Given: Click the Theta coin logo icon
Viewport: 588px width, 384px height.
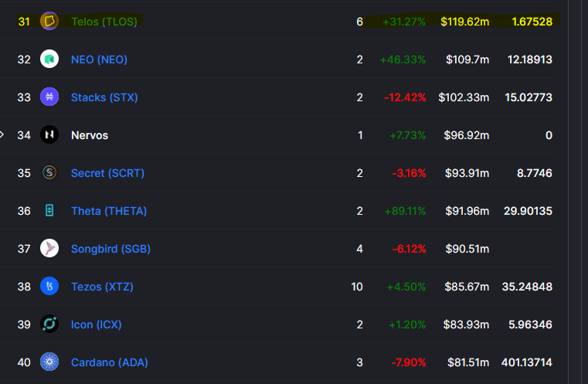Looking at the screenshot, I should pyautogui.click(x=49, y=210).
